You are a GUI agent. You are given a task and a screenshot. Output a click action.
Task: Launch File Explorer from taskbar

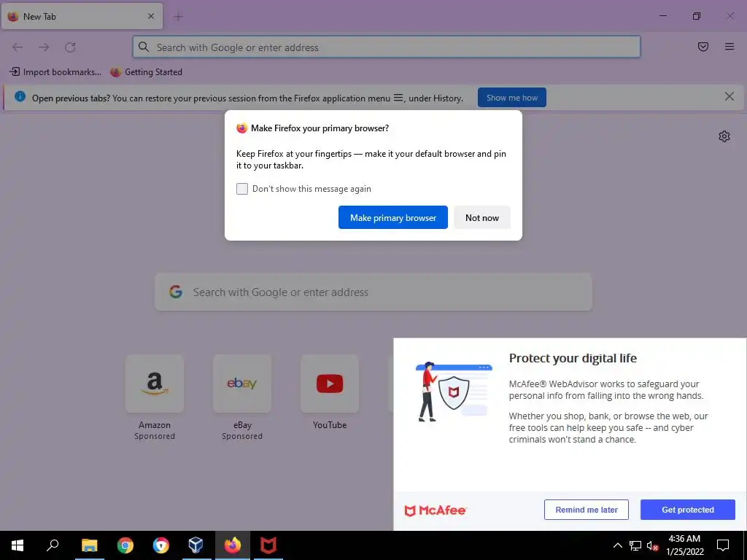tap(89, 545)
